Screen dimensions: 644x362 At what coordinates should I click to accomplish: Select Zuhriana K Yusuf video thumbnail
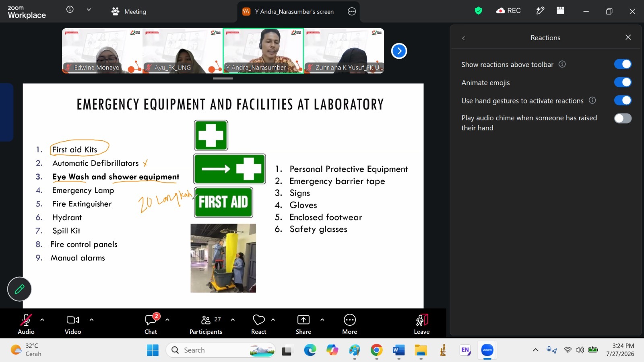pyautogui.click(x=344, y=51)
